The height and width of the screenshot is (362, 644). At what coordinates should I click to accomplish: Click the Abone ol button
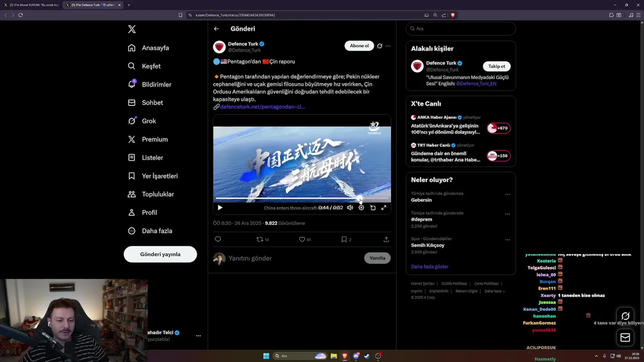[359, 46]
